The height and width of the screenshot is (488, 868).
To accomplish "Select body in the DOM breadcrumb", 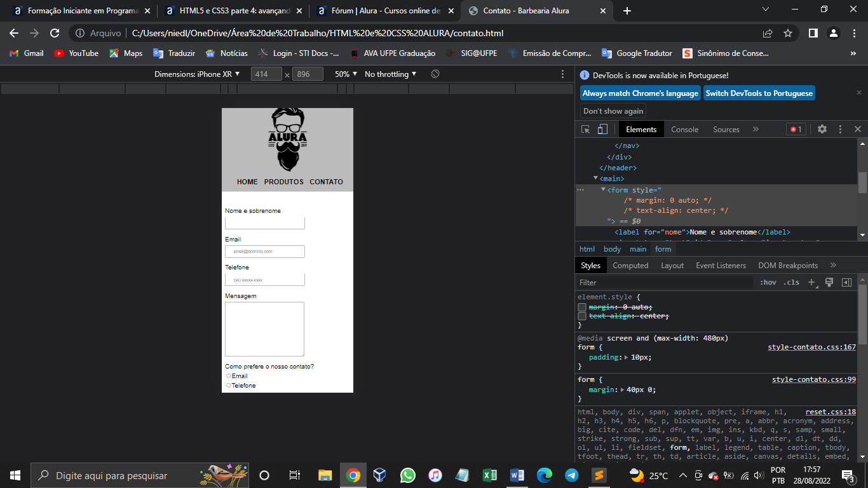I will coord(612,249).
